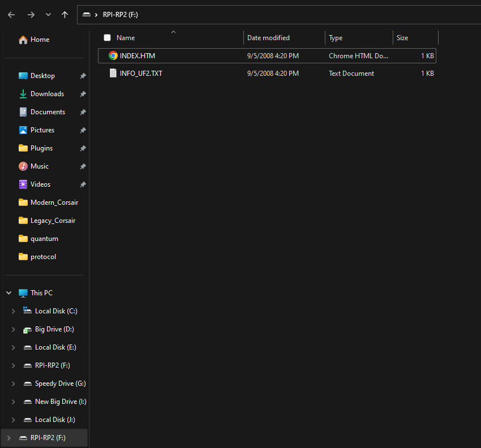
Task: Click the back navigation arrow
Action: point(11,15)
